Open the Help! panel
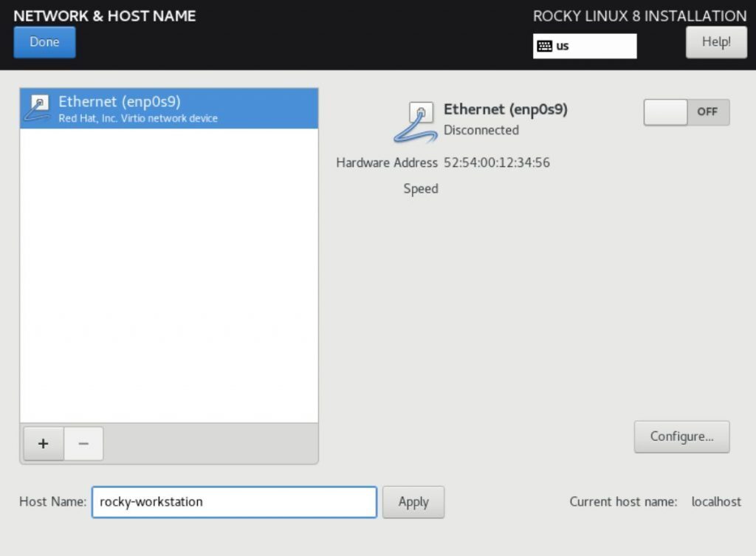 715,42
